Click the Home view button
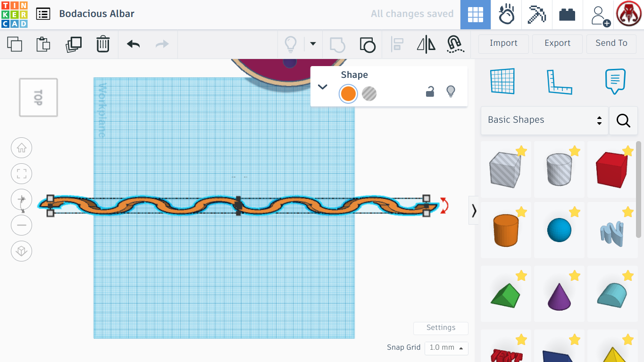644x362 pixels. click(22, 148)
